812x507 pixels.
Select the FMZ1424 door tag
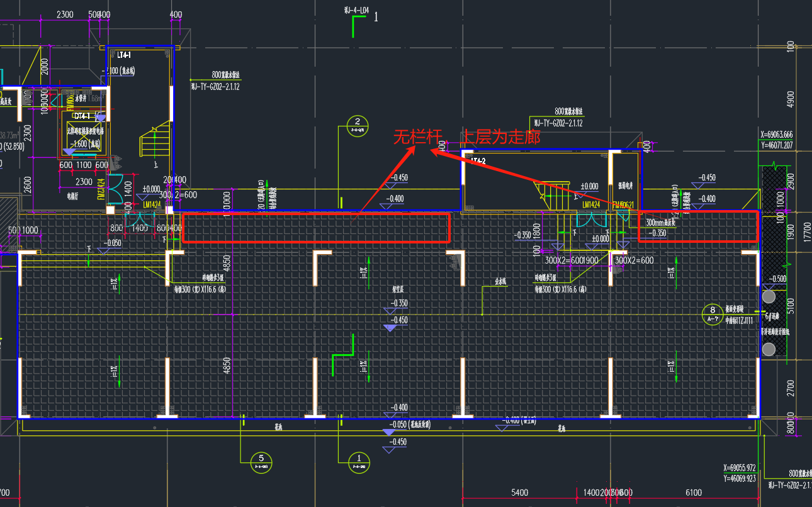101,189
